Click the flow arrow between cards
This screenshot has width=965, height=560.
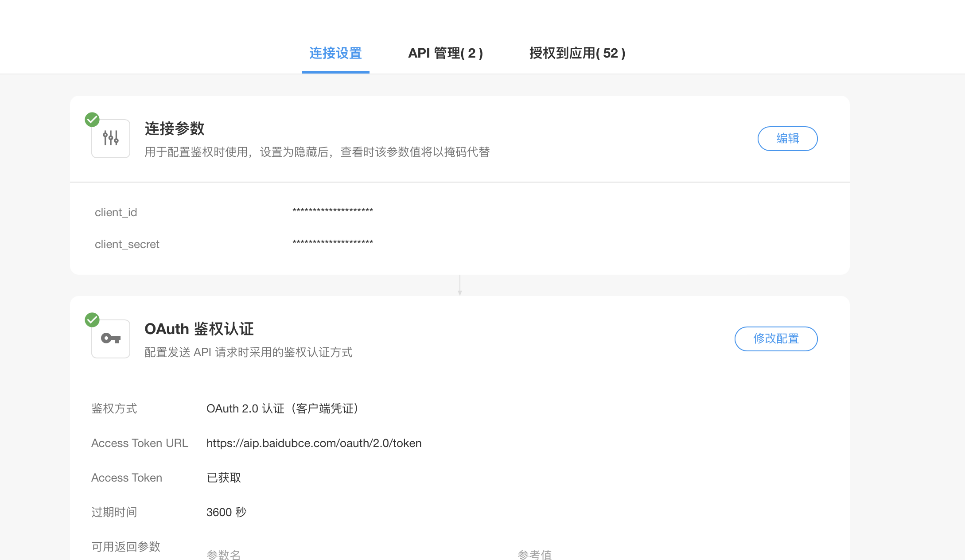click(x=460, y=285)
